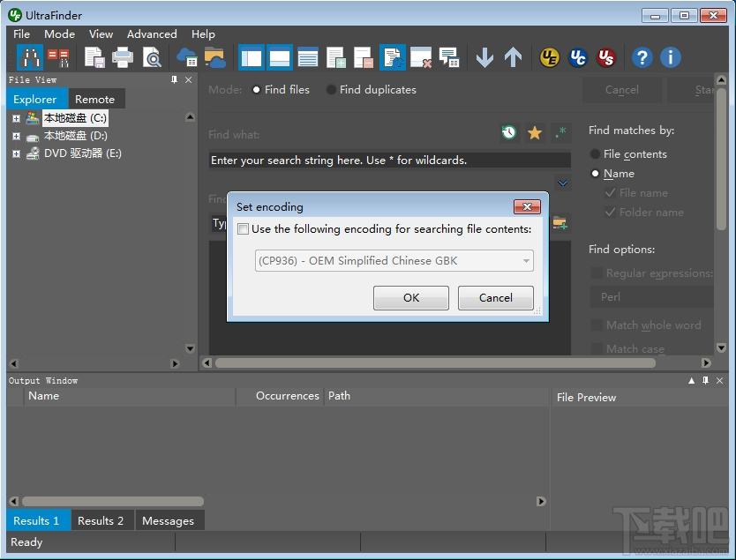The height and width of the screenshot is (560, 736).
Task: Close the Set encoding dialog
Action: pos(527,207)
